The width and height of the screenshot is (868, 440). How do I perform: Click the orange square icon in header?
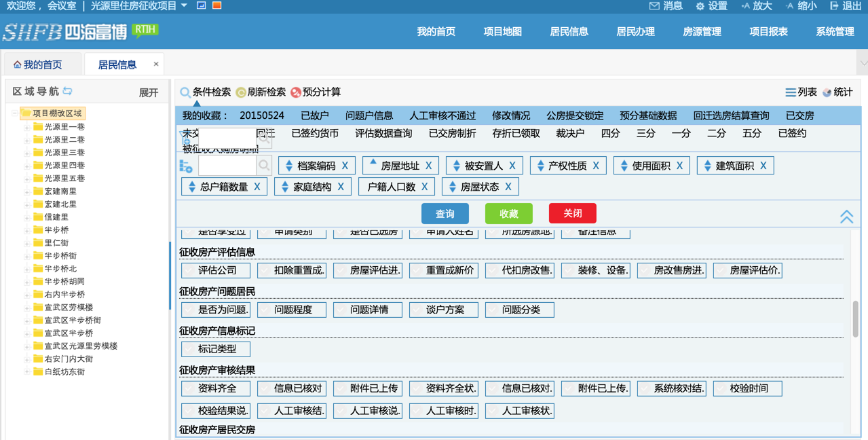tap(217, 5)
